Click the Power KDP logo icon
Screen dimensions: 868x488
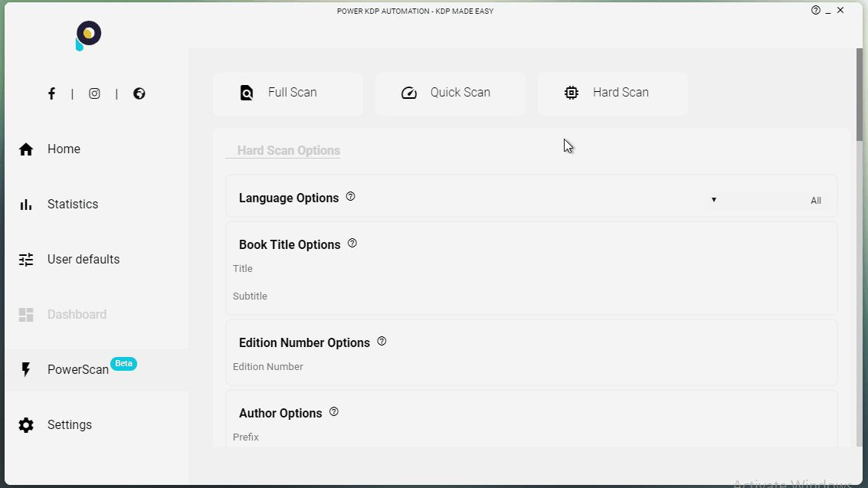88,36
